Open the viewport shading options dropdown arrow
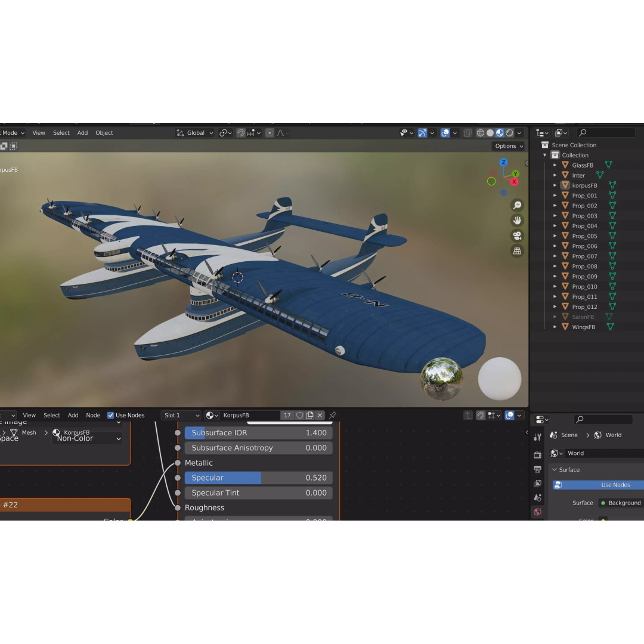 (x=519, y=132)
